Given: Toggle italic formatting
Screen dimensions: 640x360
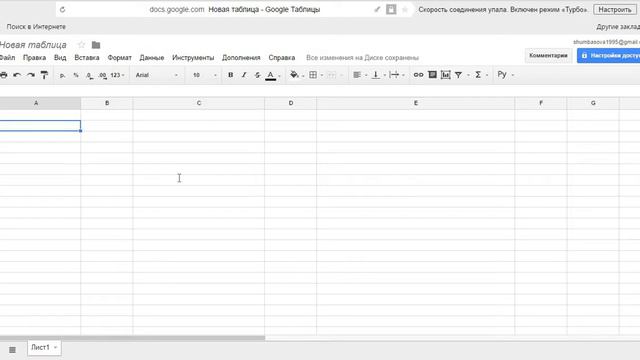Looking at the screenshot, I should coord(244,75).
